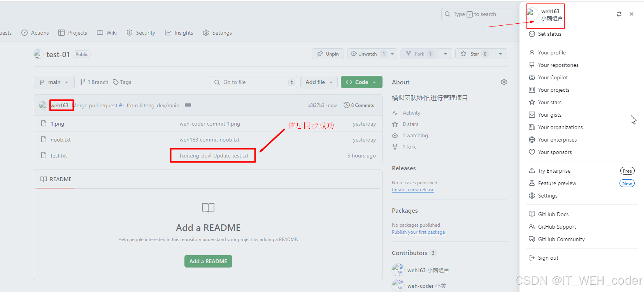The height and width of the screenshot is (292, 644).
Task: Click the Unpin button
Action: tap(328, 54)
